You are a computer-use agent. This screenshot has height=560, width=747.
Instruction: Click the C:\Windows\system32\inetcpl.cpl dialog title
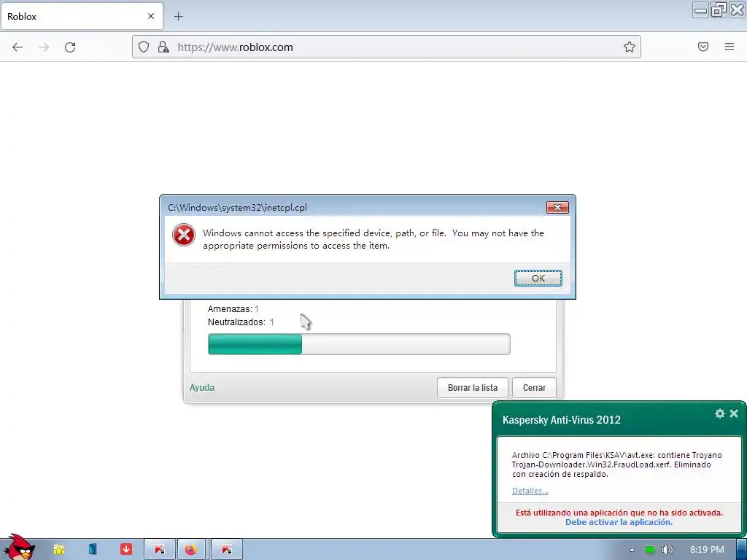237,208
